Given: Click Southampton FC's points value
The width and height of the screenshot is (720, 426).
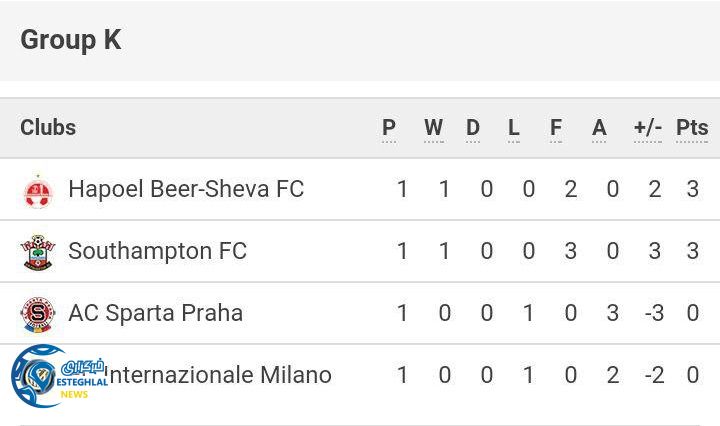Looking at the screenshot, I should [693, 251].
